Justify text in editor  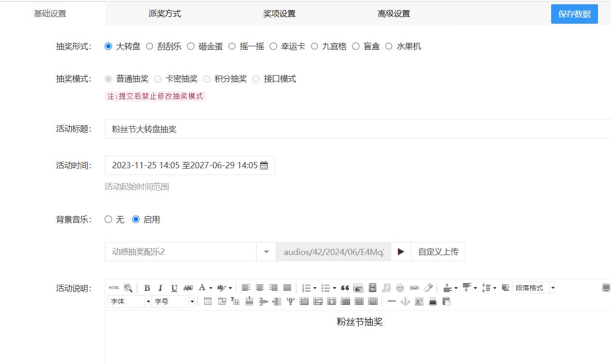[x=287, y=288]
